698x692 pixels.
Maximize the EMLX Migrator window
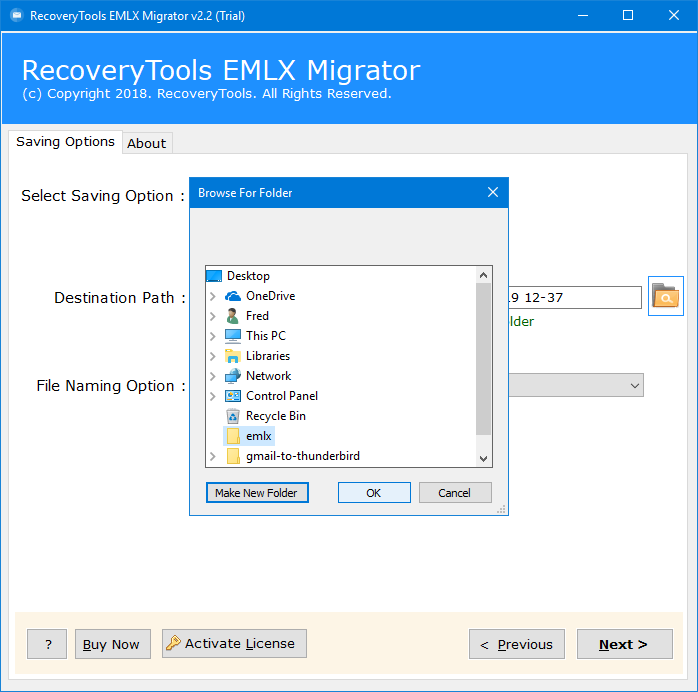[x=628, y=16]
